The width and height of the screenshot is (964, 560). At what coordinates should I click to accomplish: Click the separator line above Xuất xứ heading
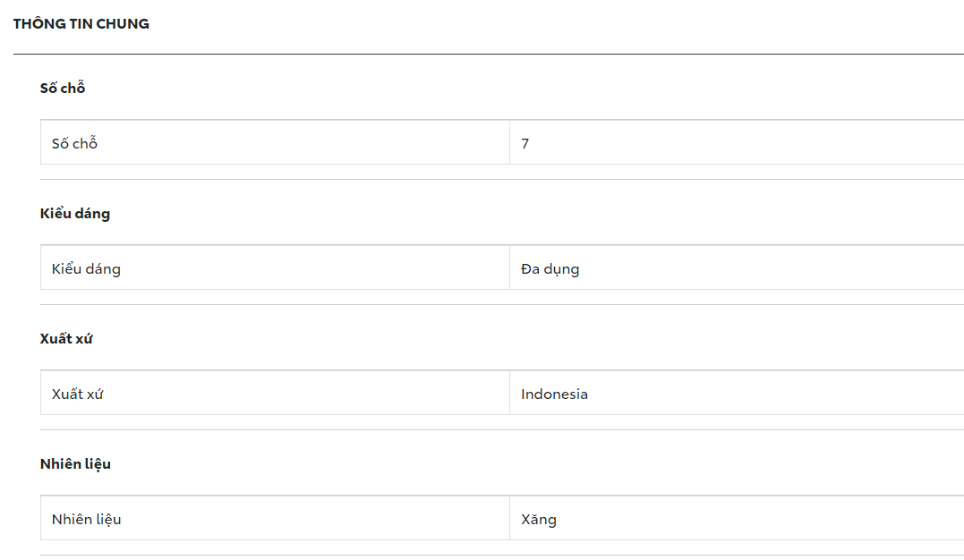point(501,305)
